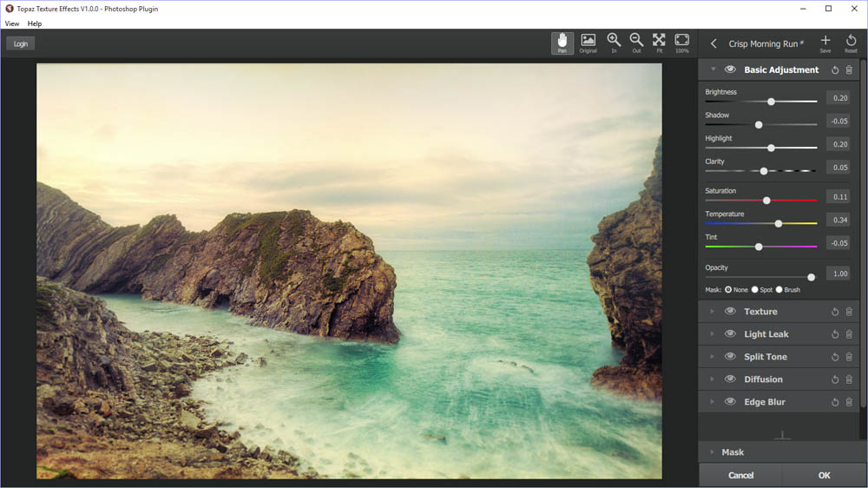Open the Help menu
The width and height of the screenshot is (868, 488).
[35, 23]
